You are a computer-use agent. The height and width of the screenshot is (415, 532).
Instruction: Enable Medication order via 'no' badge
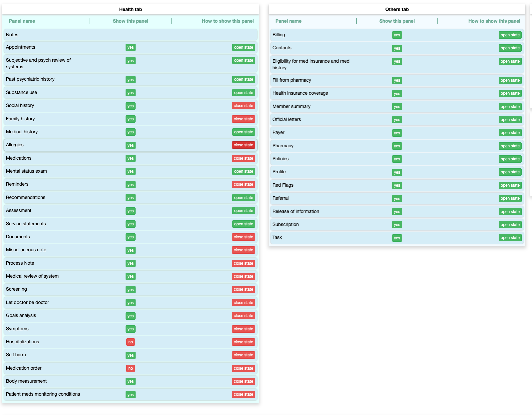(x=131, y=368)
